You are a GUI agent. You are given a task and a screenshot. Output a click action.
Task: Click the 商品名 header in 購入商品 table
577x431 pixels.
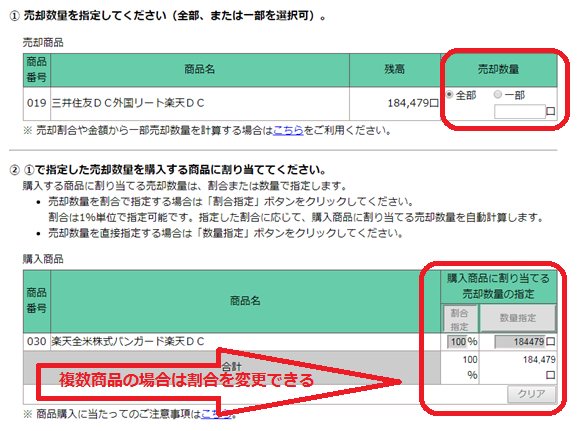coord(245,301)
